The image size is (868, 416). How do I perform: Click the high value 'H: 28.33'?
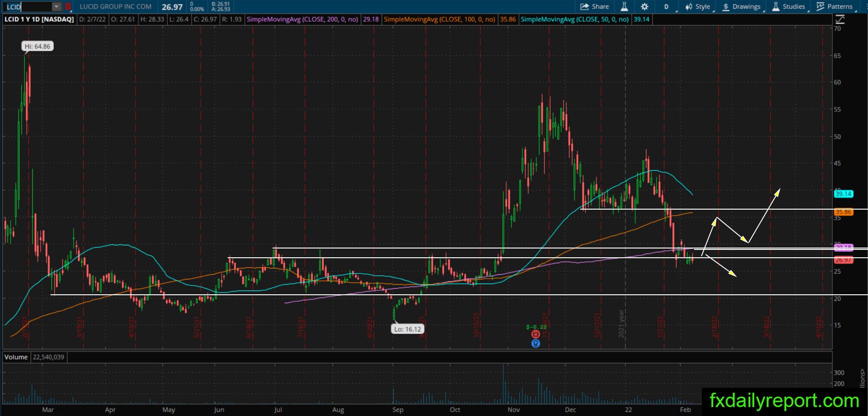point(152,19)
